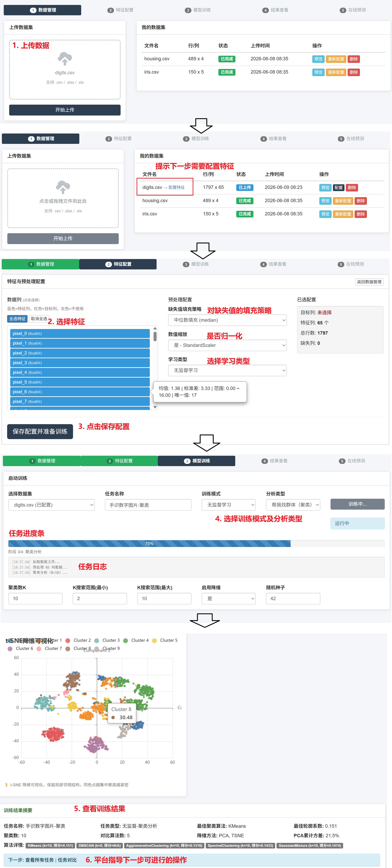The width and height of the screenshot is (392, 868).
Task: Click 任务对比 link
Action: pos(67,860)
